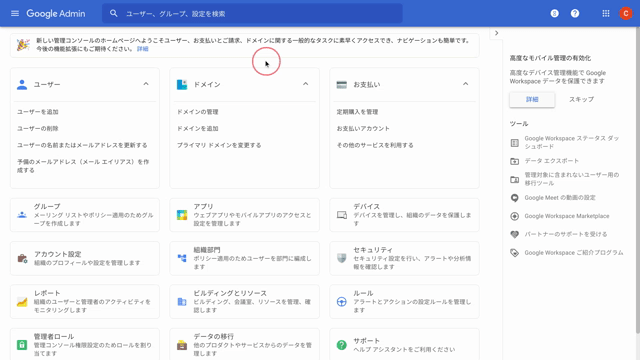This screenshot has height=360, width=640.
Task: Open お支払いアカウント
Action: (363, 129)
